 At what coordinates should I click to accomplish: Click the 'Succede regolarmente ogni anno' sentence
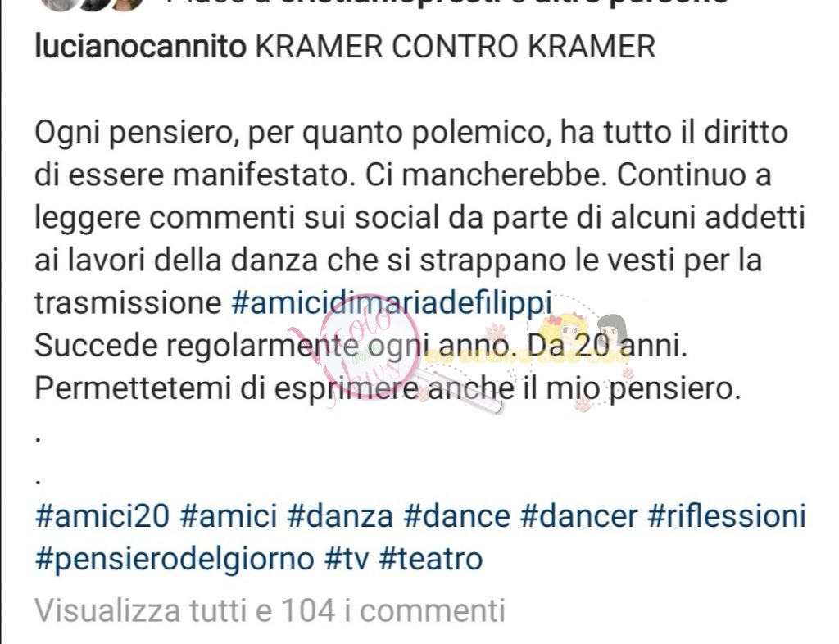(361, 346)
